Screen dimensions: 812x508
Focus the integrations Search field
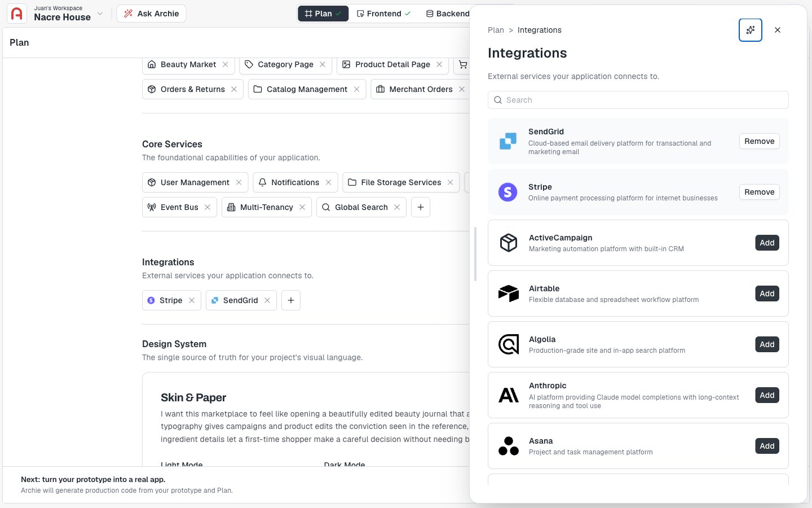coord(638,100)
